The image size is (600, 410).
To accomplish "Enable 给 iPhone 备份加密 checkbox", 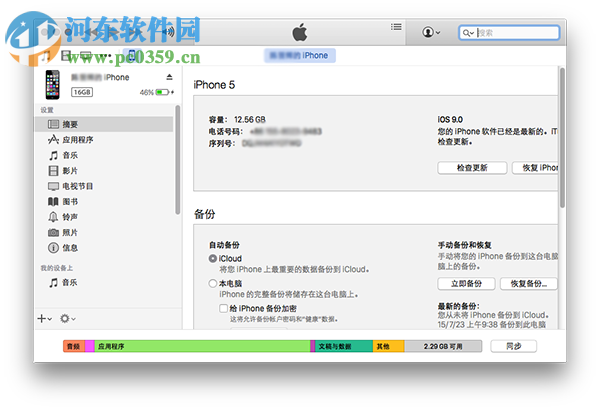I will 223,308.
